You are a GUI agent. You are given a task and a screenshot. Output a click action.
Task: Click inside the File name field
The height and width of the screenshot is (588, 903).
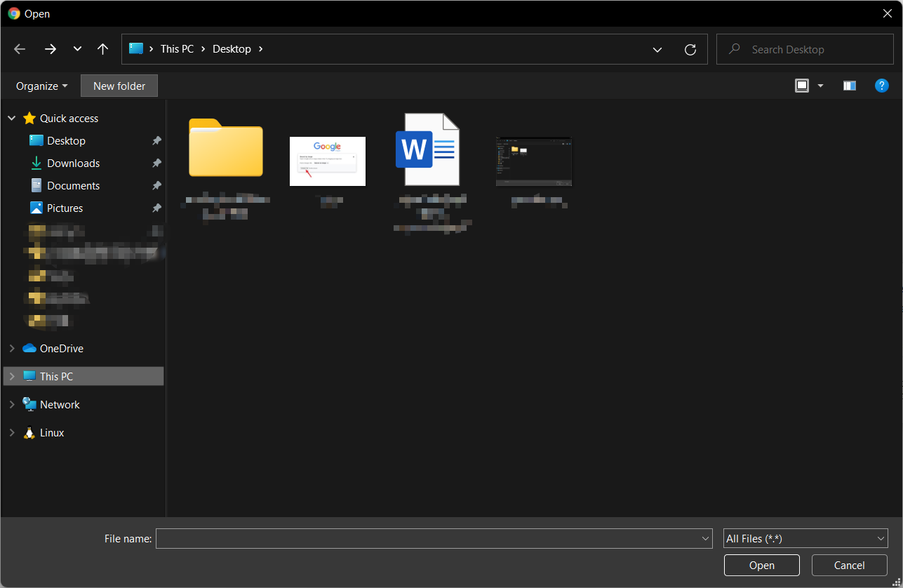click(x=428, y=538)
